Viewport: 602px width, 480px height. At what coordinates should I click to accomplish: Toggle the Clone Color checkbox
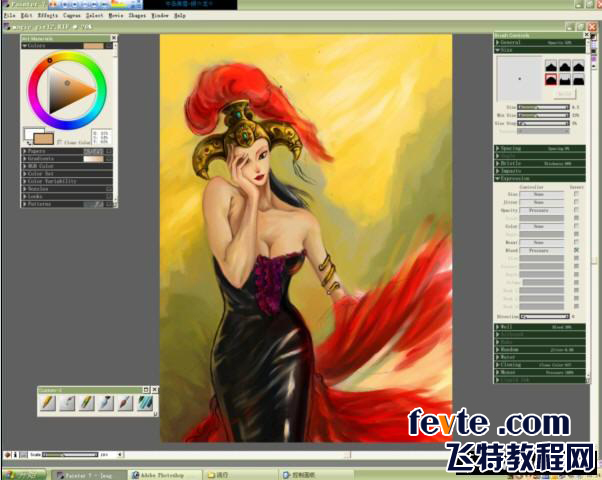click(x=60, y=142)
